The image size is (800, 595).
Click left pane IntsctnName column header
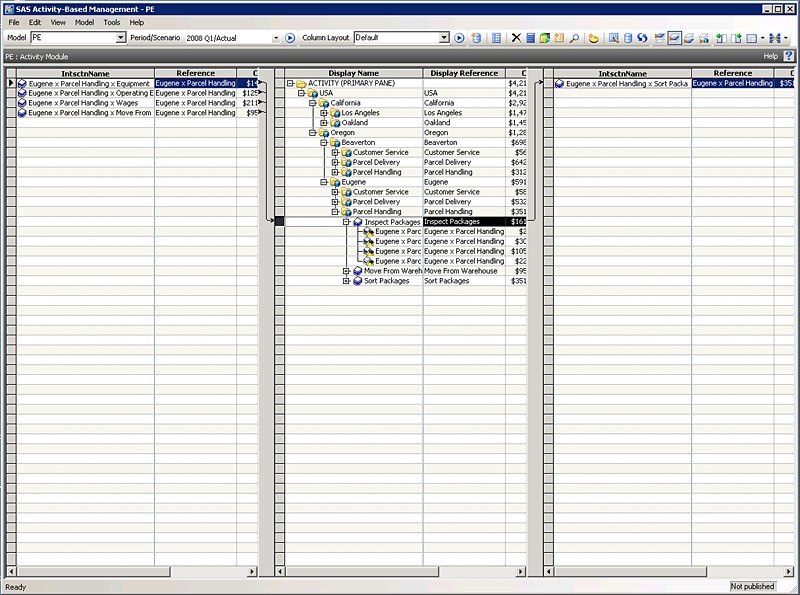pos(85,73)
